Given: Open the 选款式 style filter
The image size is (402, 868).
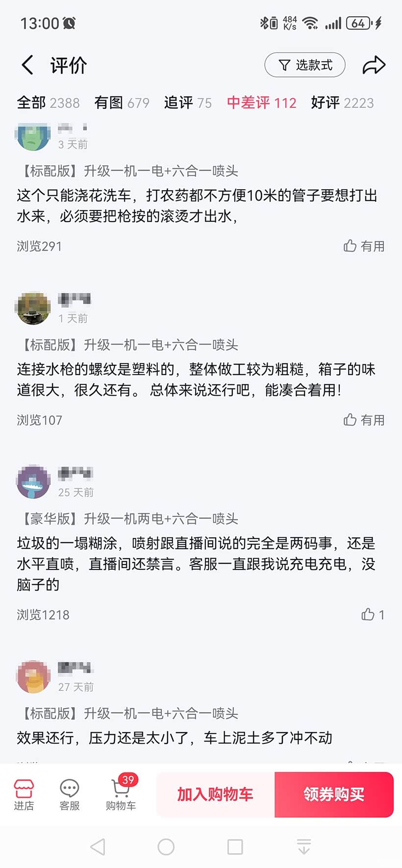Looking at the screenshot, I should [x=305, y=65].
